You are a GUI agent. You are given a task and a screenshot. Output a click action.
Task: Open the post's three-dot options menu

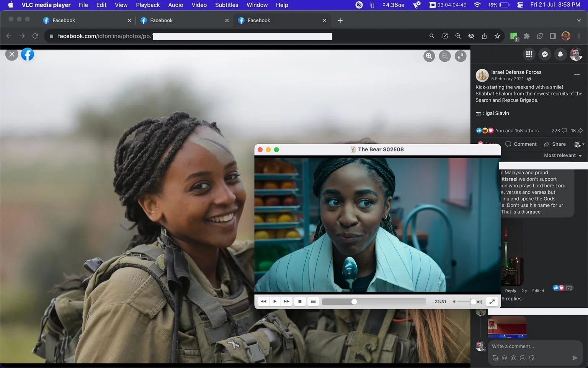(577, 75)
